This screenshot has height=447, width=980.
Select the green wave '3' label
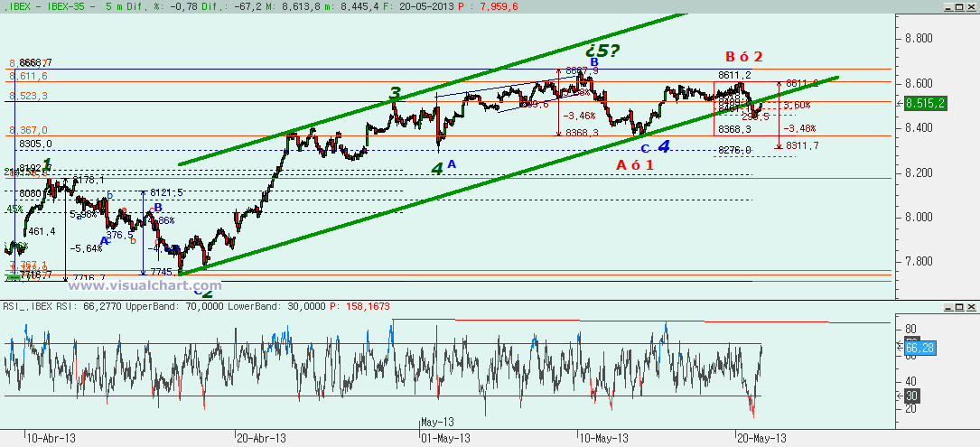click(x=395, y=95)
